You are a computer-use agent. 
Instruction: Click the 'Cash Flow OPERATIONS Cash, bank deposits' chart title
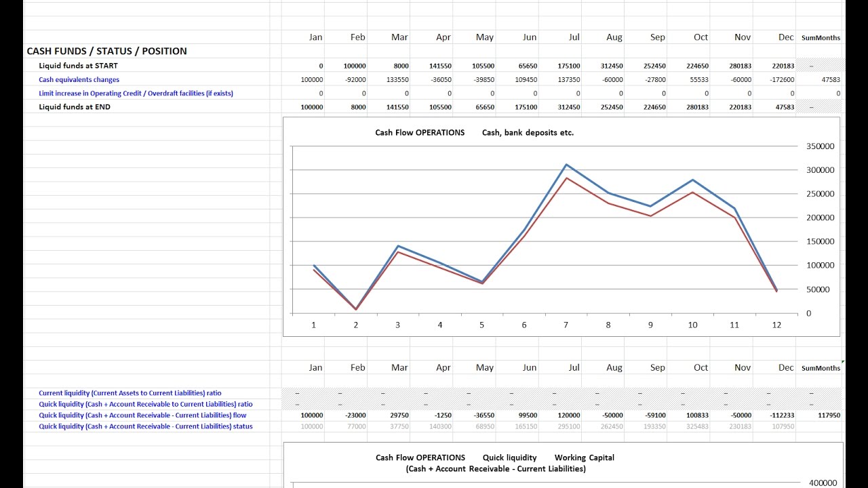[474, 133]
